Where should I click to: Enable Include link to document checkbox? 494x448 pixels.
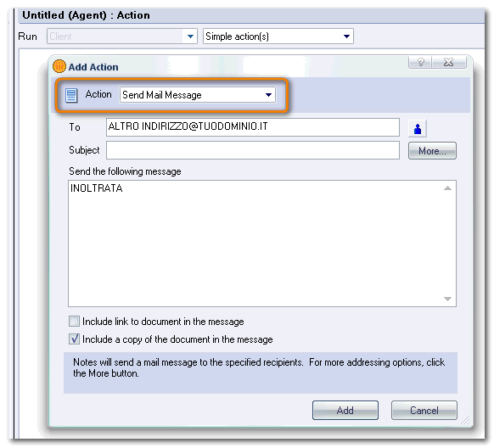(x=74, y=322)
